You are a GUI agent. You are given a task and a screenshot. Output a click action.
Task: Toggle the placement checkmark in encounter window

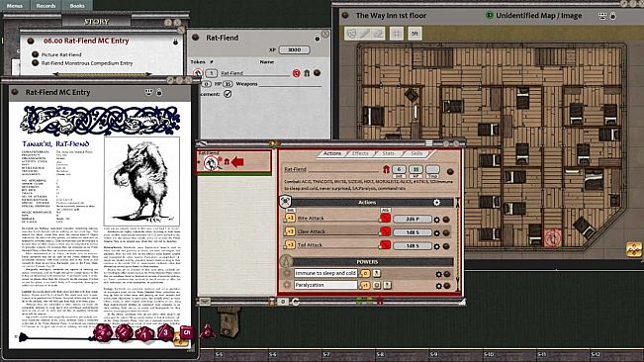[x=228, y=94]
